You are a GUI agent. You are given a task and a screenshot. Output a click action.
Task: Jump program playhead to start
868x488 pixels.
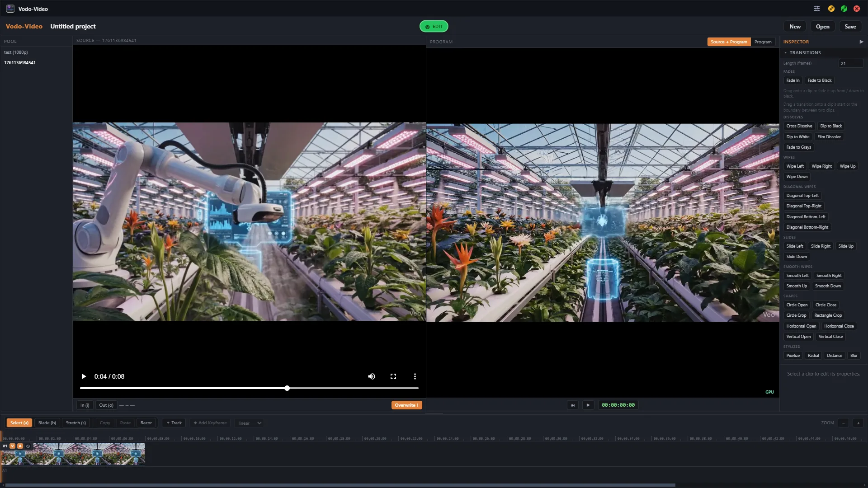[573, 405]
